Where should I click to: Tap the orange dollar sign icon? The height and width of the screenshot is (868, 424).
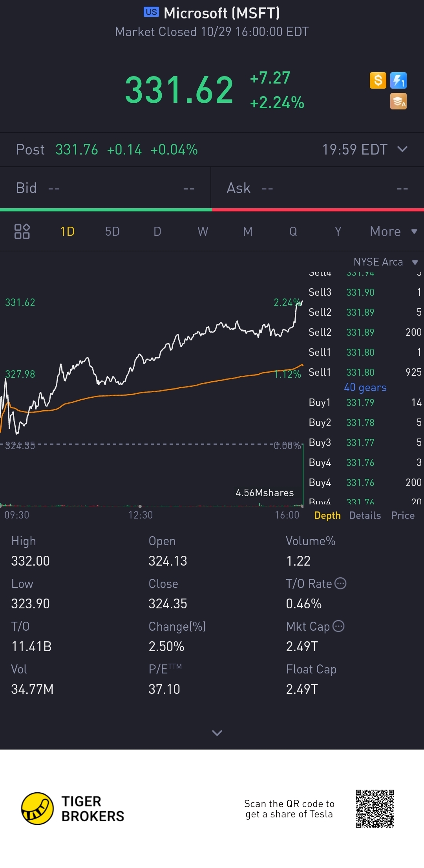(378, 80)
